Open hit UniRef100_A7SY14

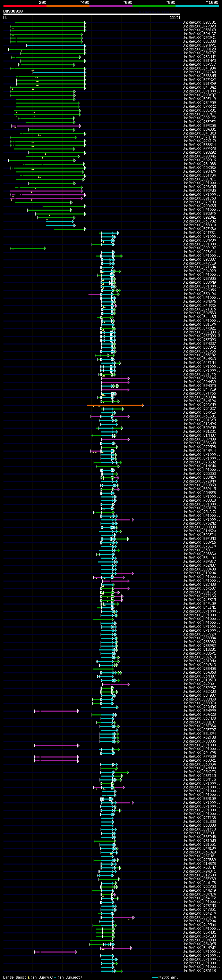click(x=199, y=252)
